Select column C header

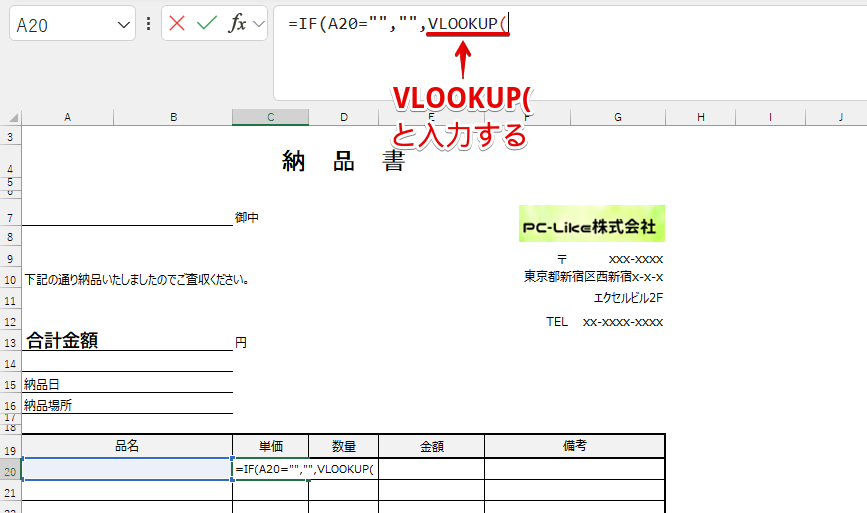(x=270, y=117)
